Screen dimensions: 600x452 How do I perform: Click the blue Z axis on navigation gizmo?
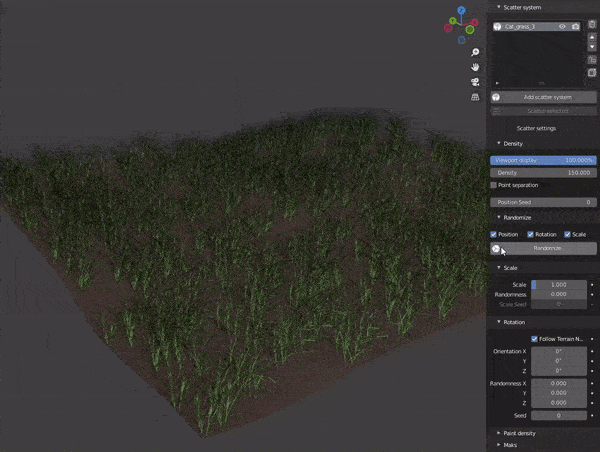point(461,10)
